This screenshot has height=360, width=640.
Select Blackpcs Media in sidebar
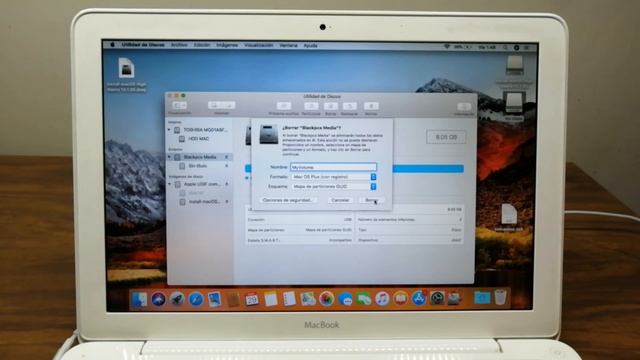click(200, 157)
